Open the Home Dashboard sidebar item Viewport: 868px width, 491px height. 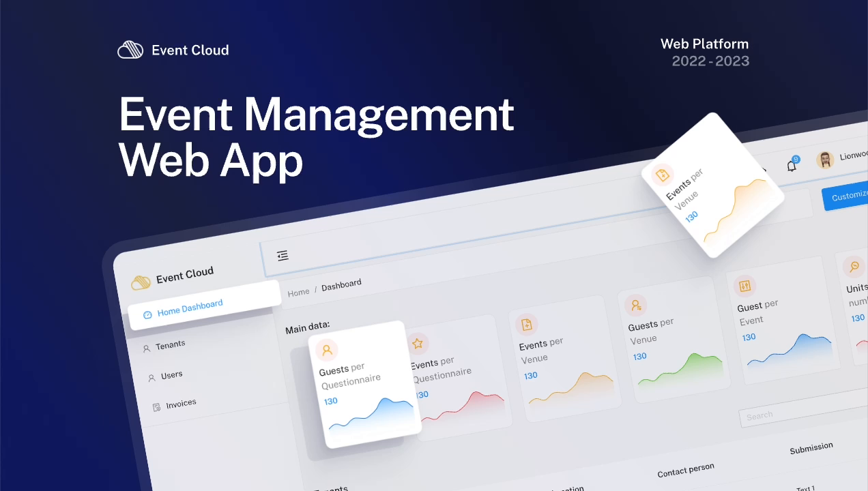coord(204,306)
